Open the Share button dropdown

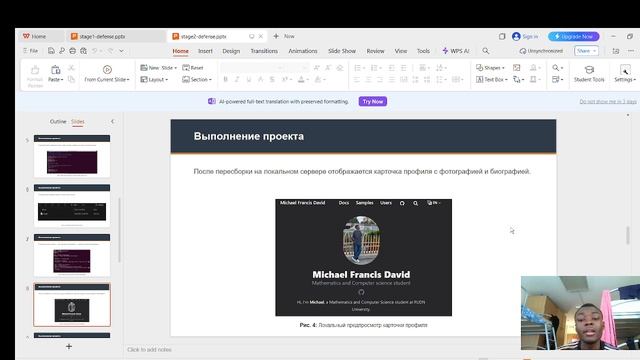pyautogui.click(x=594, y=51)
